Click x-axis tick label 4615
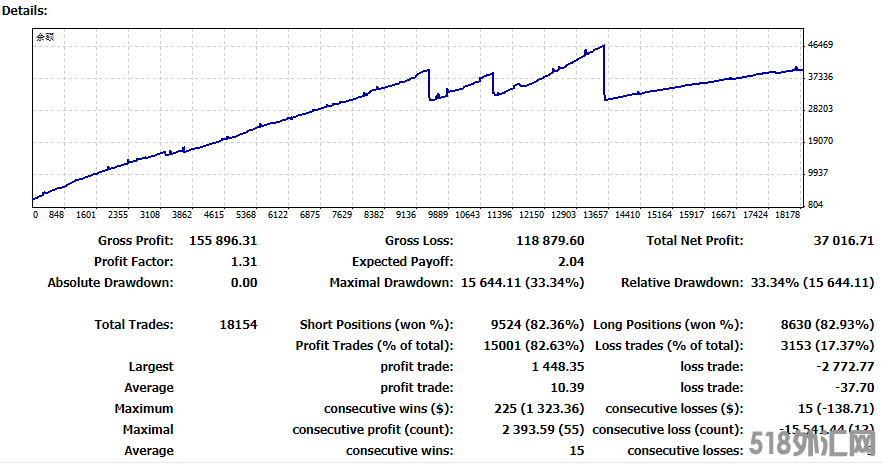Image resolution: width=883 pixels, height=467 pixels. pos(214,215)
